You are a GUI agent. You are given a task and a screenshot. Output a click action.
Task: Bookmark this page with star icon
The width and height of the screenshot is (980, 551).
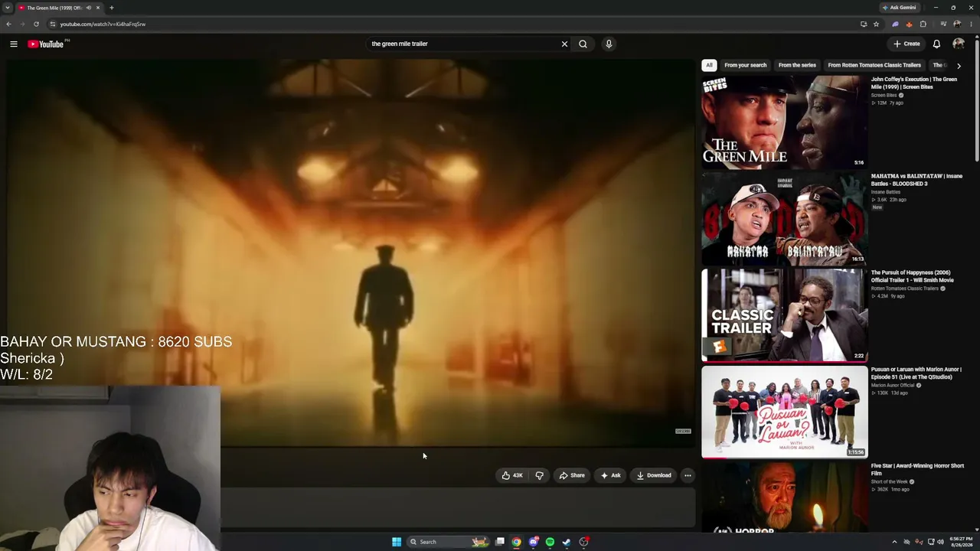[x=876, y=24]
